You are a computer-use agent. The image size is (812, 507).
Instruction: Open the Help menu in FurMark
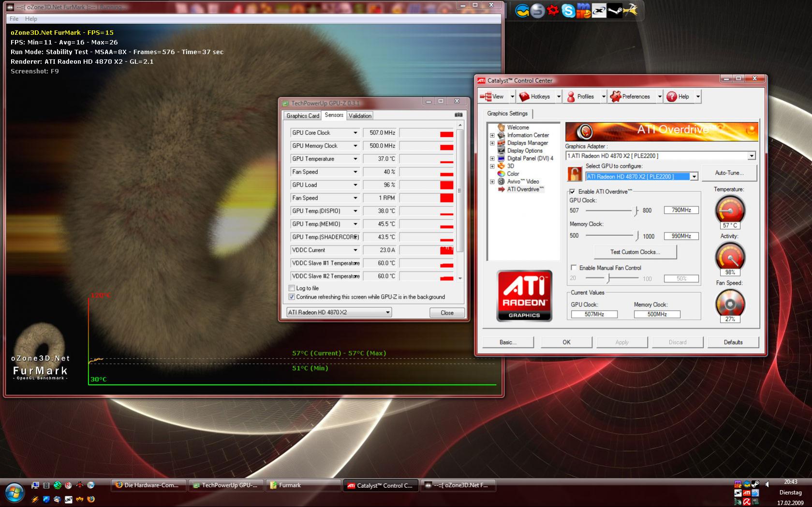[31, 19]
